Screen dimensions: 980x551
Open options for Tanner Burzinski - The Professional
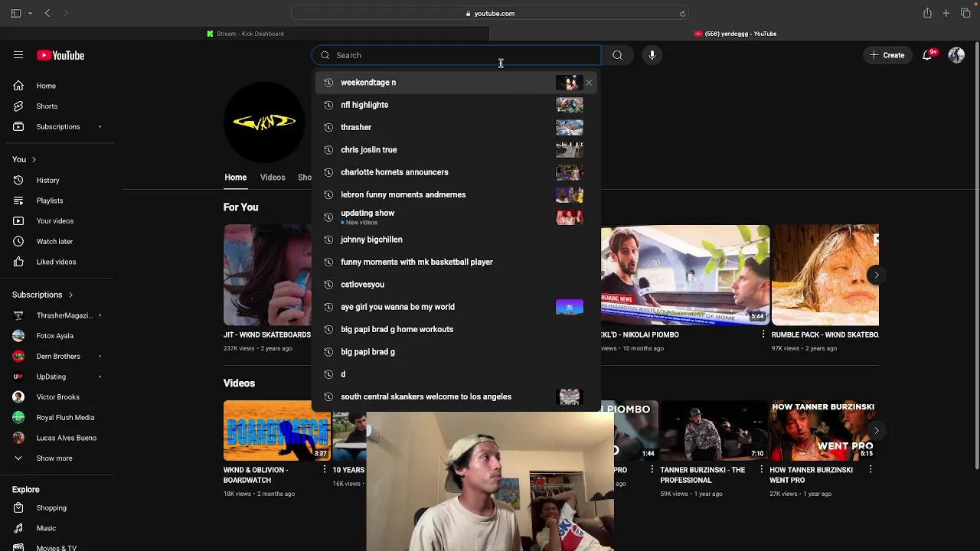pyautogui.click(x=761, y=470)
